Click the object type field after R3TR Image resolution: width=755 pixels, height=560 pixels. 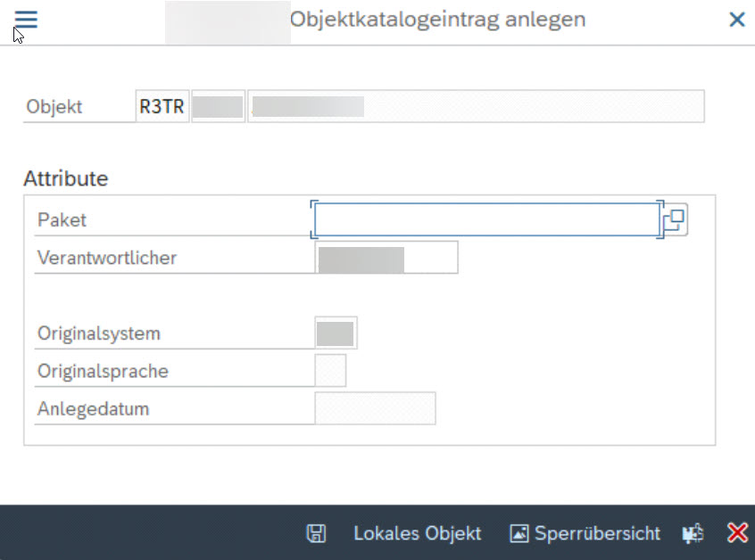(218, 106)
